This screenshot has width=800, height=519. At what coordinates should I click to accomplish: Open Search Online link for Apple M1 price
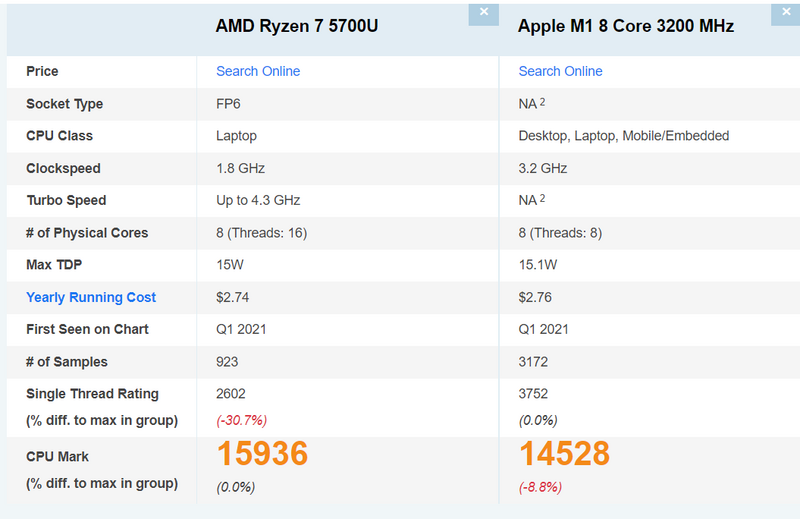point(560,71)
